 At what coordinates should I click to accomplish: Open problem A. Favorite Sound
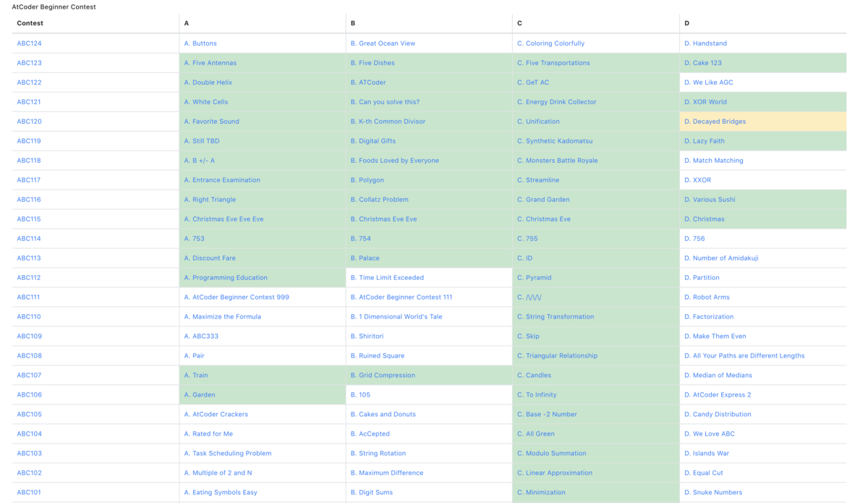[211, 122]
